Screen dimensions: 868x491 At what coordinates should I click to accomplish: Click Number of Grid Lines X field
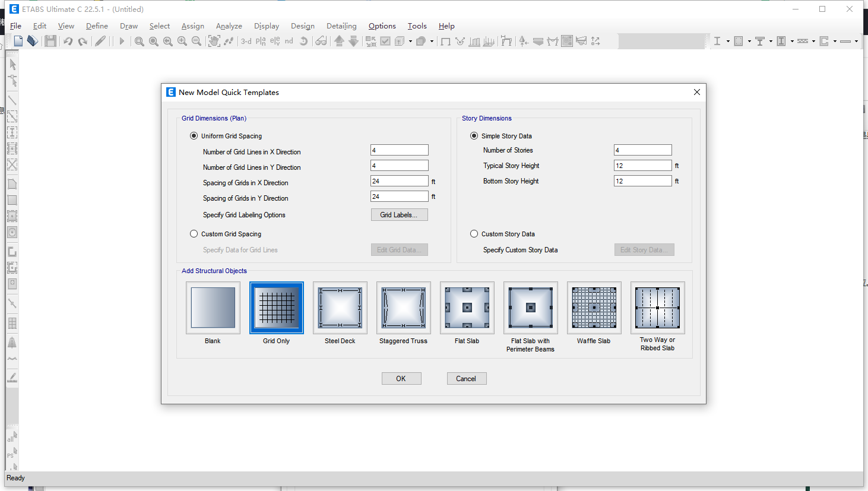coord(400,150)
